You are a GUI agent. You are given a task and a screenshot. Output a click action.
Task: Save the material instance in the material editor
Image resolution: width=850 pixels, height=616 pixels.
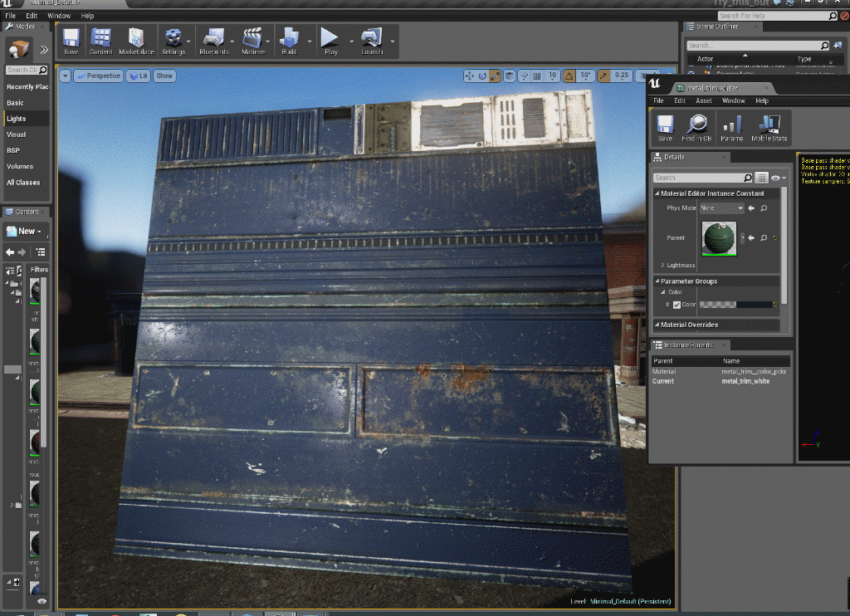665,128
